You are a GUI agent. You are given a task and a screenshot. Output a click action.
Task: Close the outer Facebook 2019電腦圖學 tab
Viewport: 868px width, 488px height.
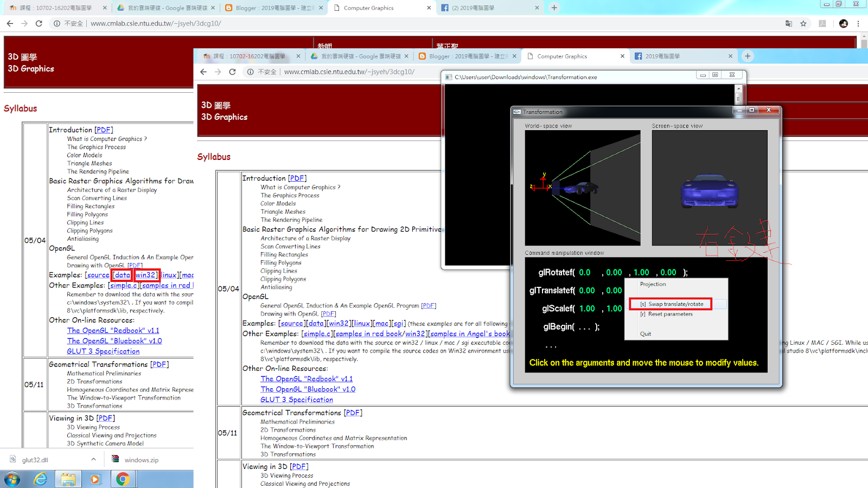click(x=537, y=8)
